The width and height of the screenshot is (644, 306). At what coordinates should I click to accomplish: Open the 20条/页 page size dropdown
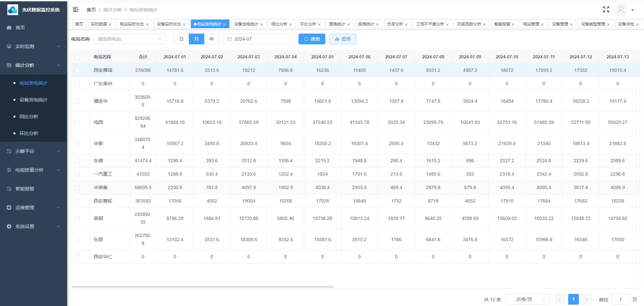tap(528, 299)
